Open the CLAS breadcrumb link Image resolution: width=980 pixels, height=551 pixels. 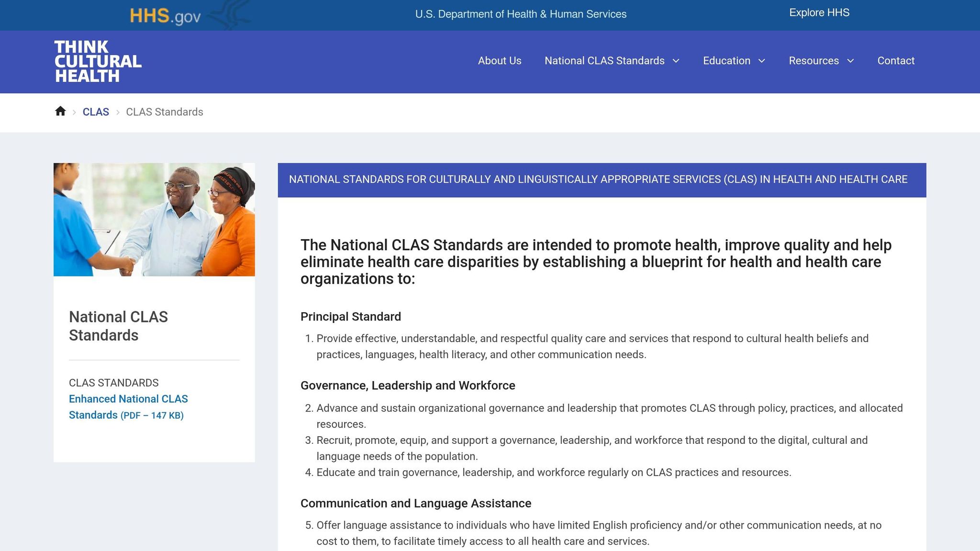click(x=96, y=112)
